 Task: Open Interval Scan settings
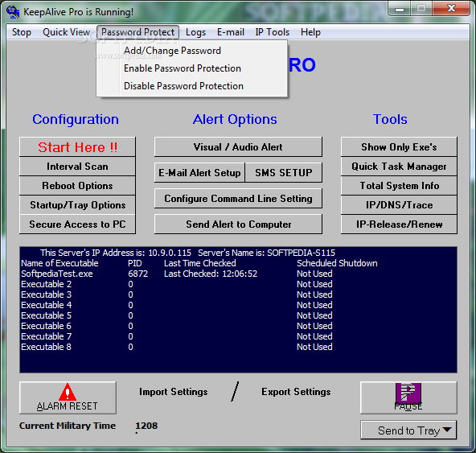77,167
